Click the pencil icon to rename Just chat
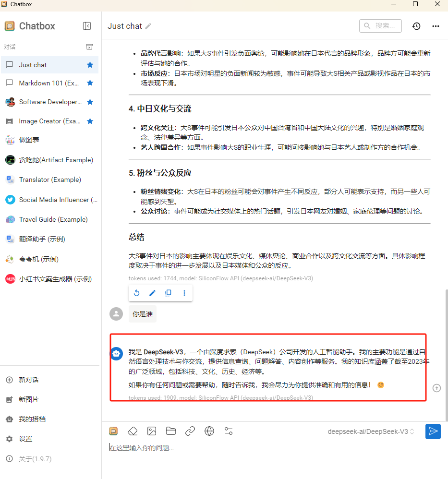Viewport: 448px width, 479px height. pos(148,26)
